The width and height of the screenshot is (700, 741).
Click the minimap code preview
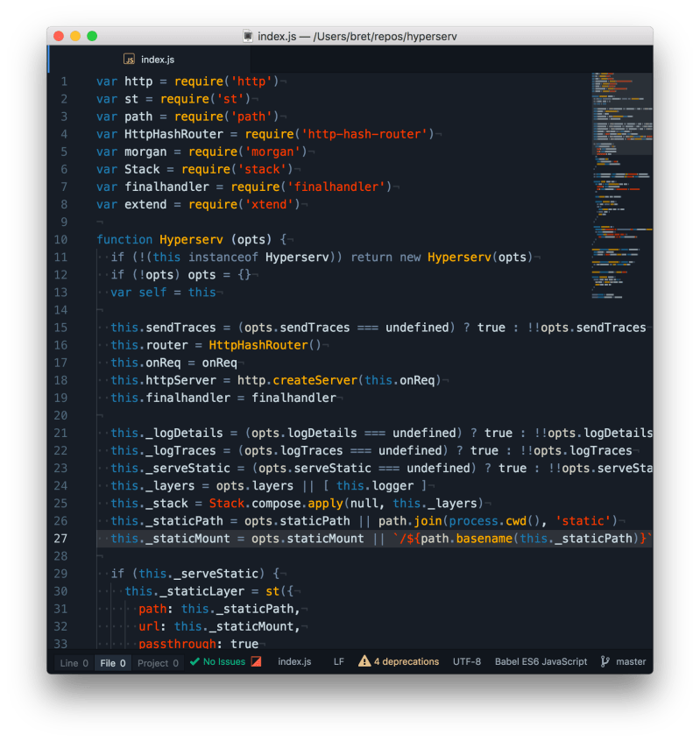(622, 187)
